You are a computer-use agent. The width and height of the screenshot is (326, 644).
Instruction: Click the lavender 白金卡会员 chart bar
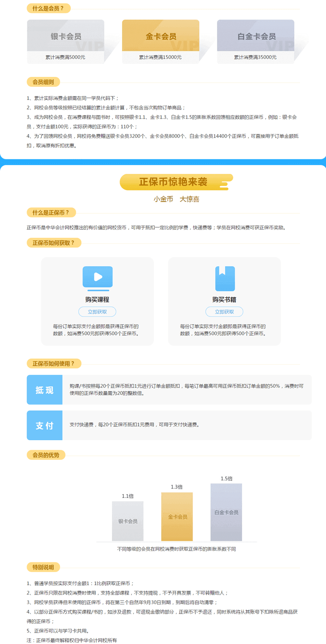[226, 512]
